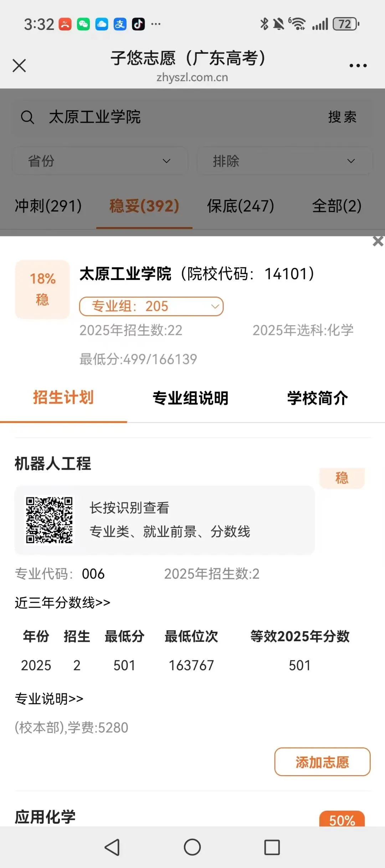
Task: Click the 搜索 button
Action: pos(343,117)
